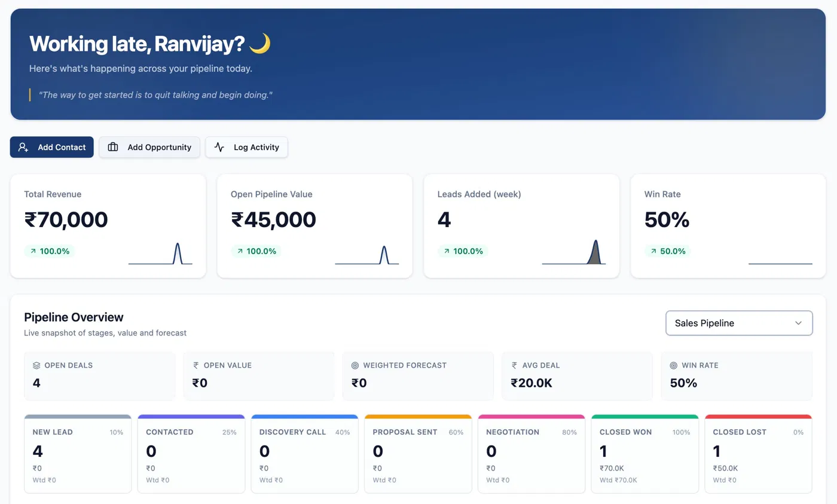The height and width of the screenshot is (504, 837).
Task: Click the Working late, Ranvijay? greeting
Action: click(136, 44)
